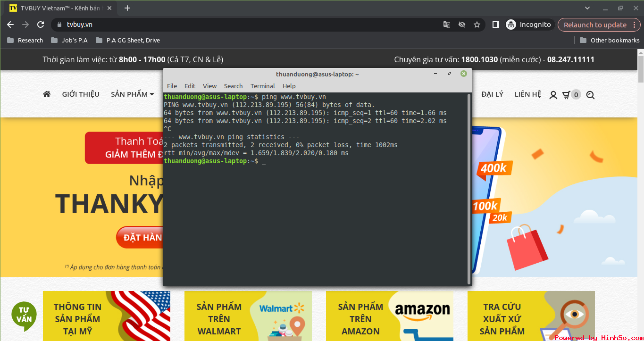The width and height of the screenshot is (644, 341).
Task: Click the terminal vertical scrollbar
Action: pyautogui.click(x=468, y=189)
